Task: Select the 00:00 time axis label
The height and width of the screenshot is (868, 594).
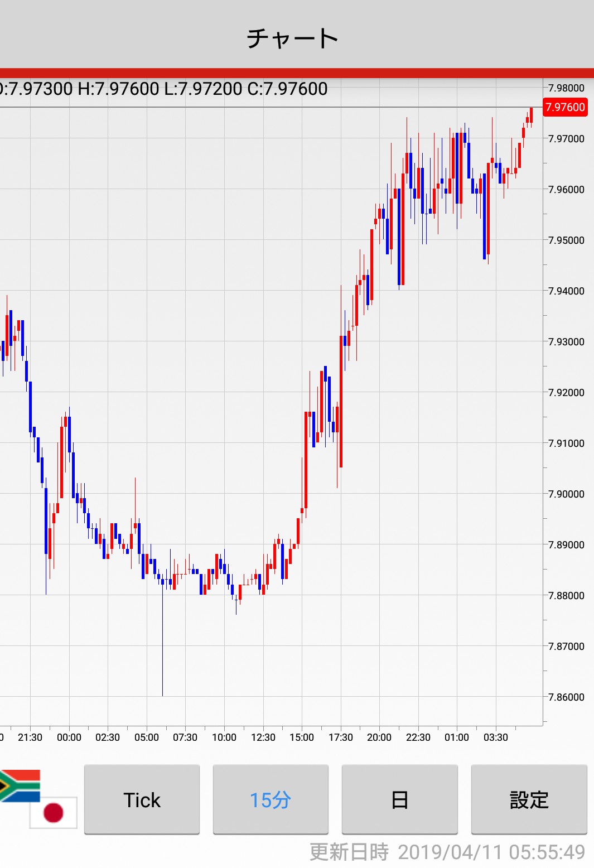Action: coord(69,737)
